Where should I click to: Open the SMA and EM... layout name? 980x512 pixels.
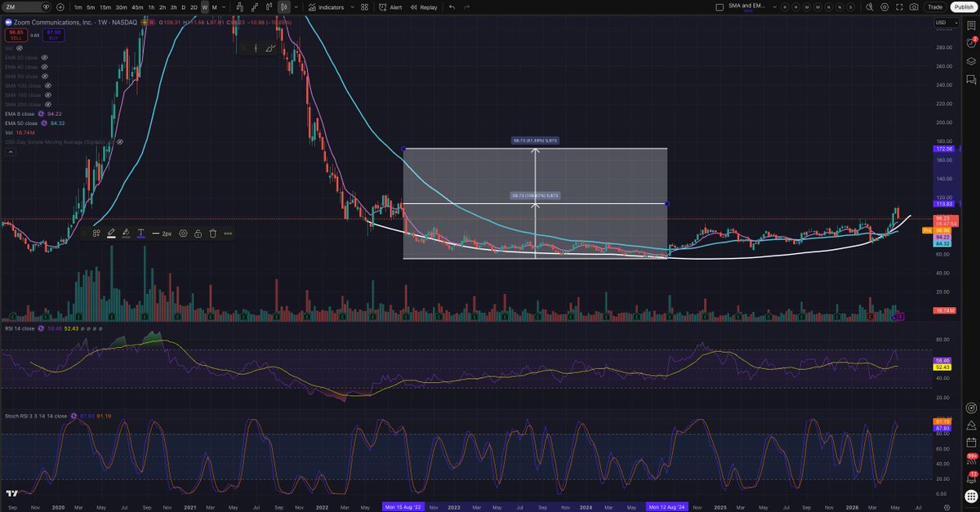[x=746, y=7]
